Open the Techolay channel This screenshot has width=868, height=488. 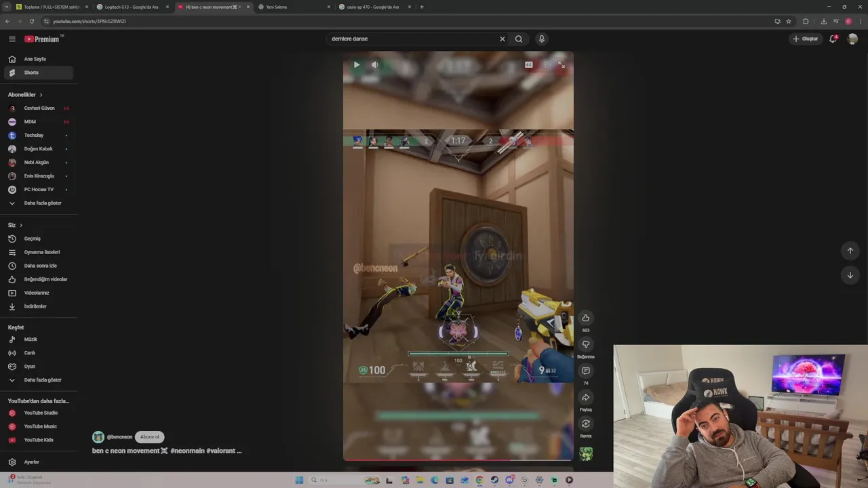[x=39, y=136]
